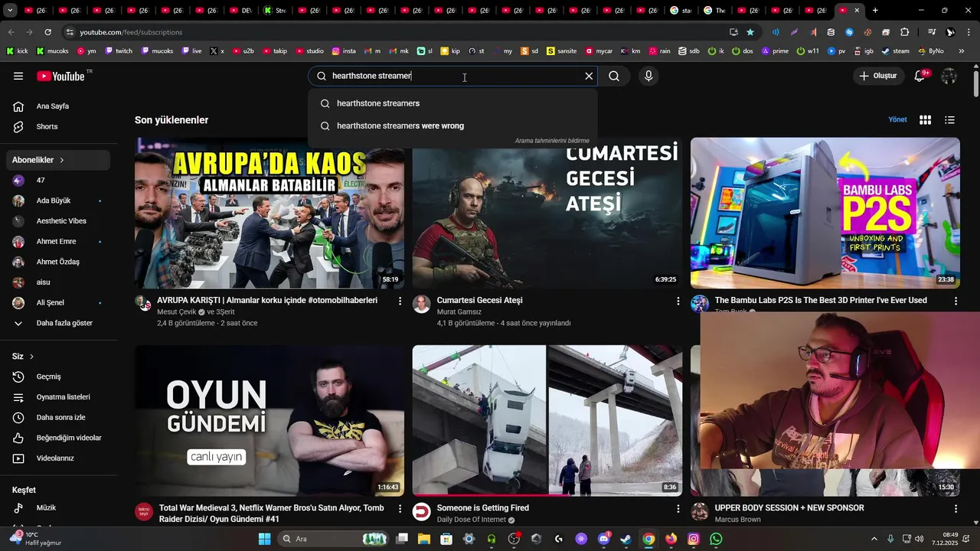Viewport: 980px width, 551px height.
Task: Bookmark this page with the star
Action: pos(750,32)
